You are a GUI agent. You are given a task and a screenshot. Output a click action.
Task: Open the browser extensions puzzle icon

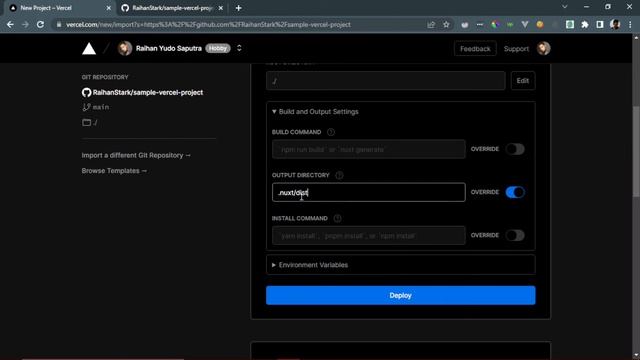(x=585, y=25)
